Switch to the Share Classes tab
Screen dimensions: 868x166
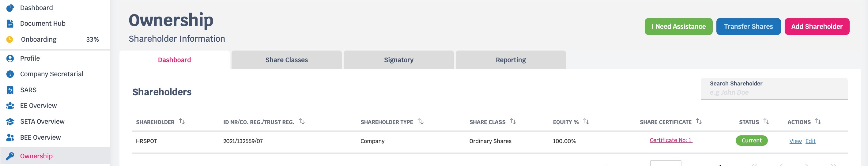click(x=286, y=60)
